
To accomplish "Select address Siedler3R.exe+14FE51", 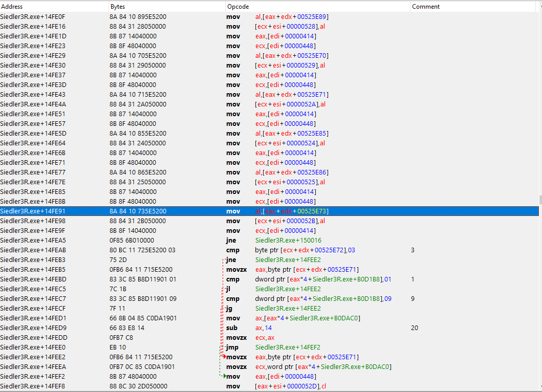I will pyautogui.click(x=33, y=114).
